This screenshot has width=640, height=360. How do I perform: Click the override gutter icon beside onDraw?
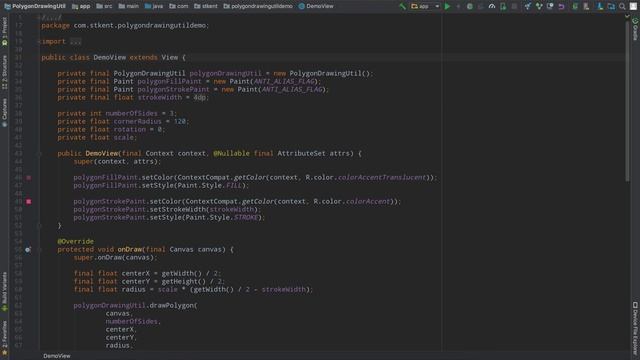(x=28, y=249)
